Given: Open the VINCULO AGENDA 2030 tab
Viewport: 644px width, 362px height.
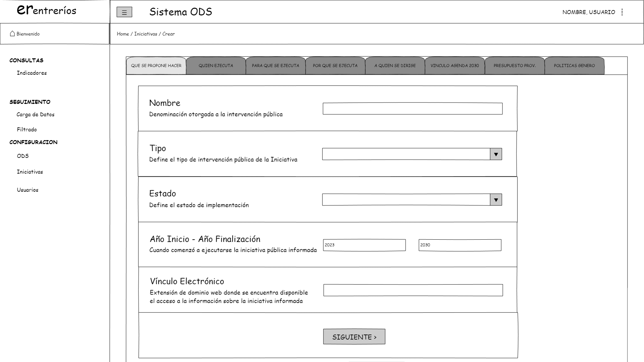Looking at the screenshot, I should [454, 66].
